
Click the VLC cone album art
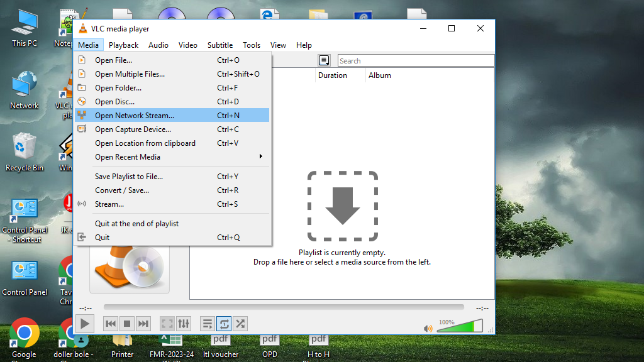[130, 269]
